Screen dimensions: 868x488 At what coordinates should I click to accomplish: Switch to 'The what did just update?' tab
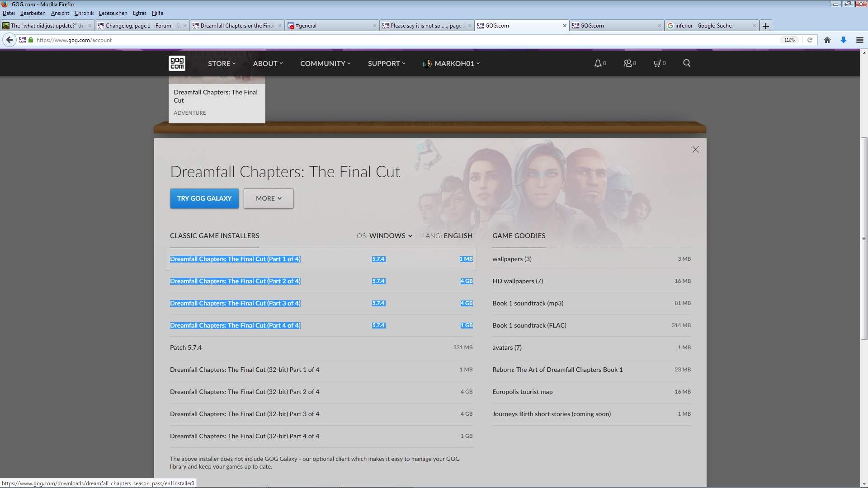pyautogui.click(x=47, y=26)
